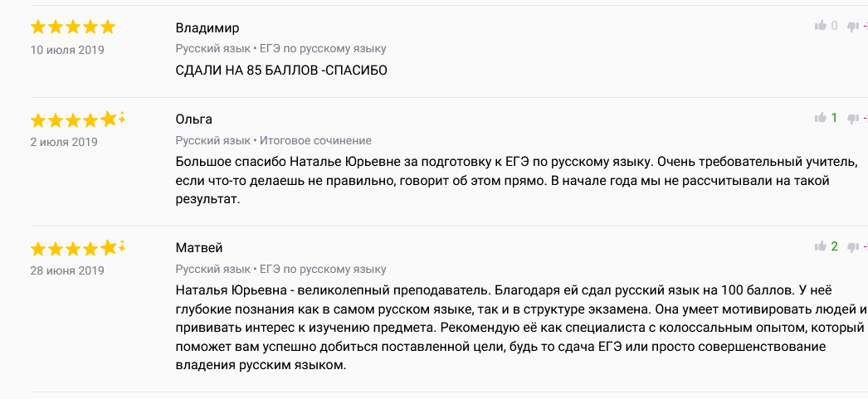
Task: Click the date 28 июня 2019
Action: click(67, 270)
